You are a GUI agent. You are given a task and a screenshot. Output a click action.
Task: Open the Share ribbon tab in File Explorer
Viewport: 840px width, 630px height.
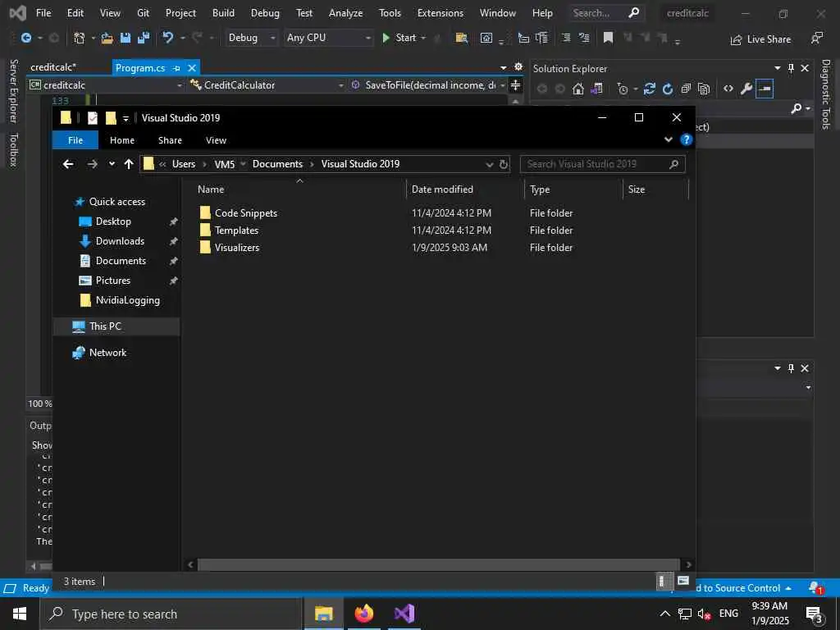pos(170,140)
